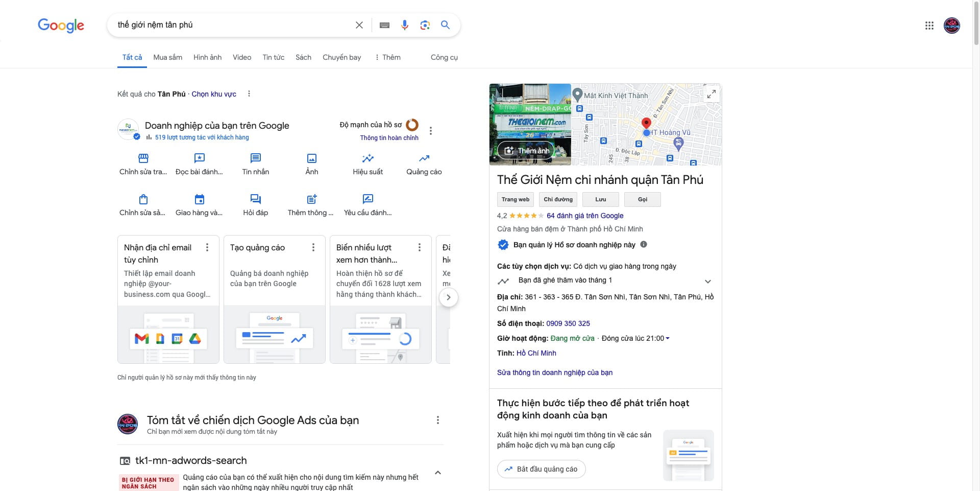Open Nhận địa chỉ email tùy chỉnh card

tap(168, 299)
